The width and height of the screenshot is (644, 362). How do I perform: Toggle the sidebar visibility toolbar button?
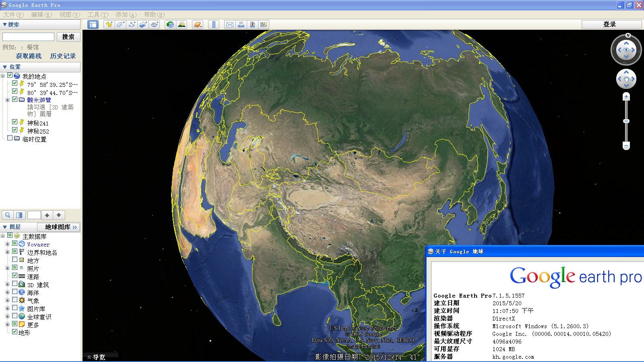93,25
